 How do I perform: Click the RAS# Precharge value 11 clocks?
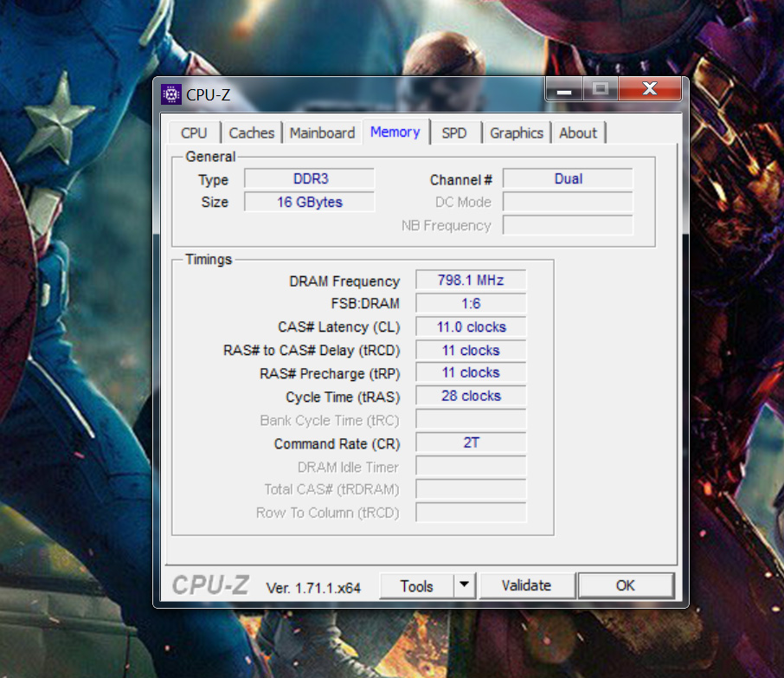[x=471, y=373]
